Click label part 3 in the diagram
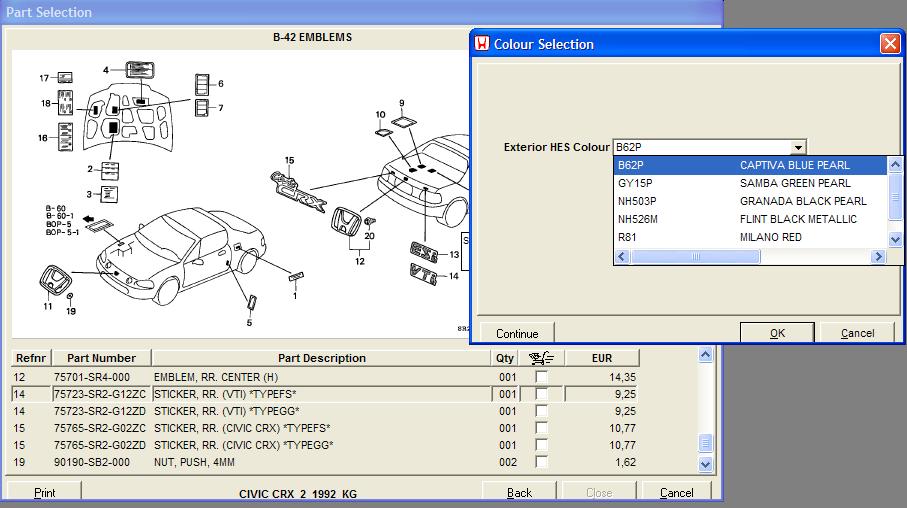 click(x=109, y=194)
